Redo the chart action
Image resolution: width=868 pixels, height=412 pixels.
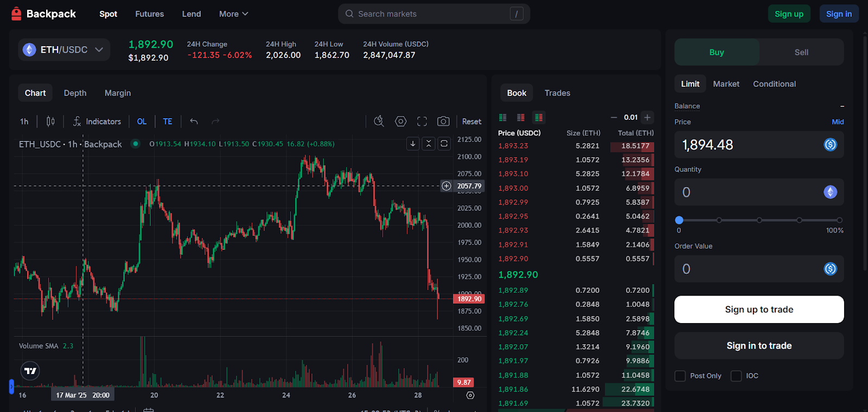pyautogui.click(x=215, y=121)
